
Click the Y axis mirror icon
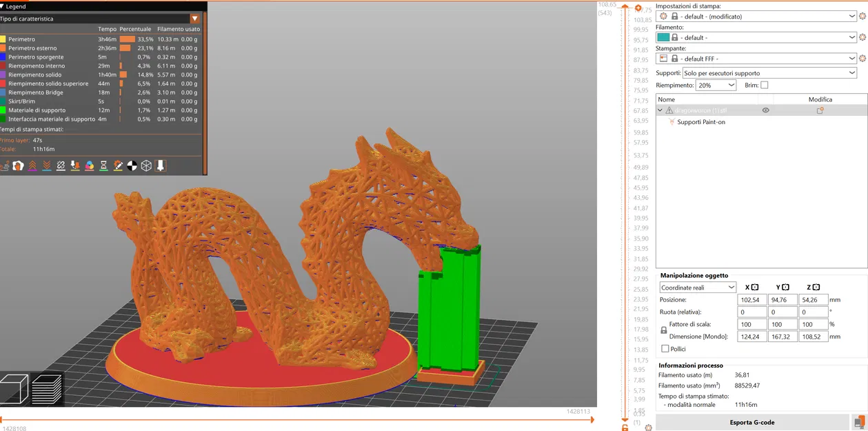[786, 288]
